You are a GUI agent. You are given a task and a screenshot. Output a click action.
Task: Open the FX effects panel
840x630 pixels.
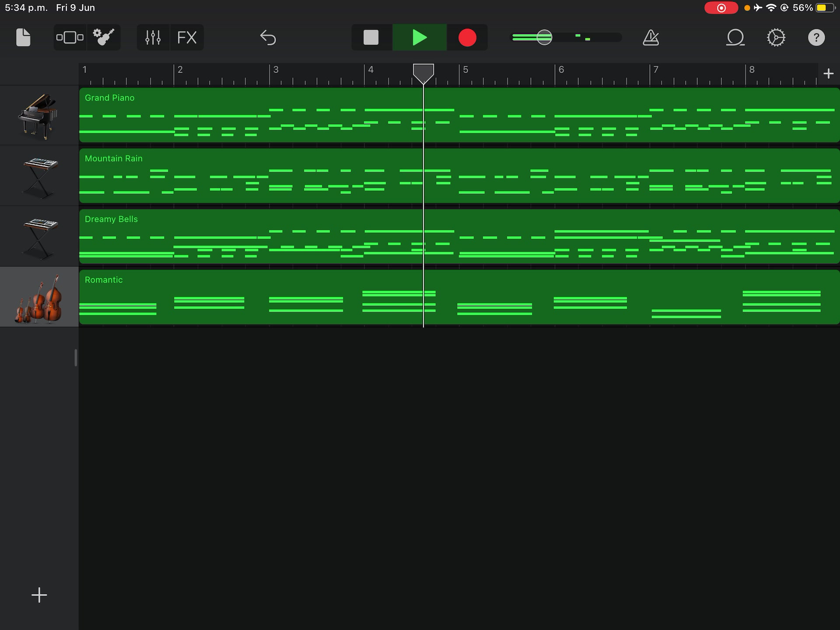click(187, 38)
